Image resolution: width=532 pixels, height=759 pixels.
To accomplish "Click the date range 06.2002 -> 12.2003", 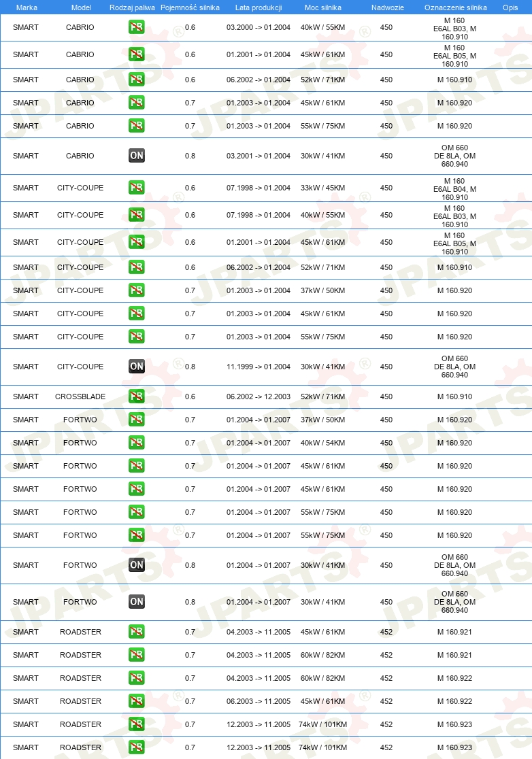I will click(259, 397).
